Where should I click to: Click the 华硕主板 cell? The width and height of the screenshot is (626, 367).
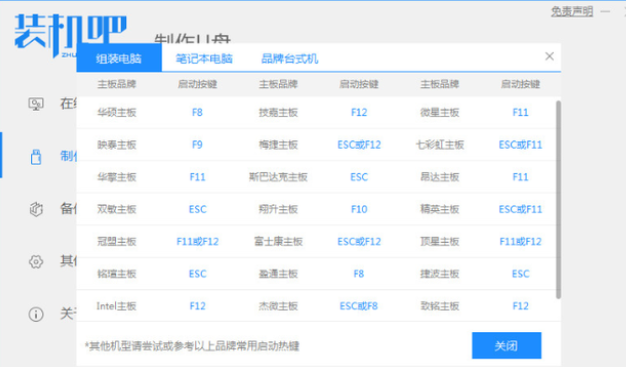[x=117, y=113]
